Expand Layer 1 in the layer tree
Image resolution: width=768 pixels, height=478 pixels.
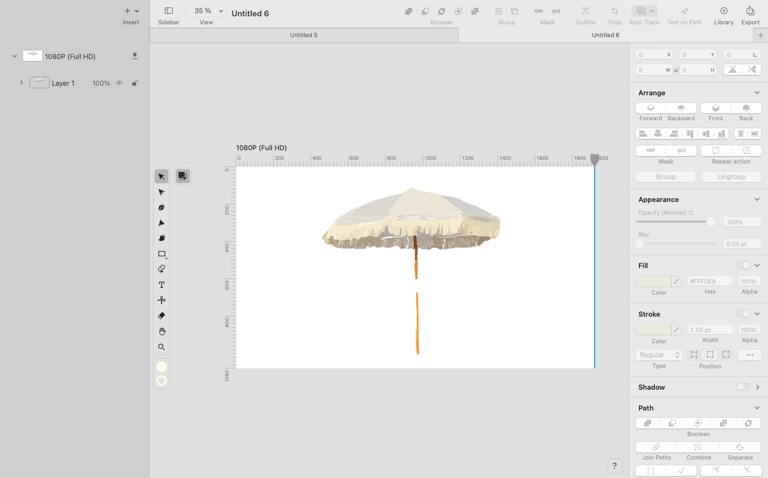coord(22,83)
